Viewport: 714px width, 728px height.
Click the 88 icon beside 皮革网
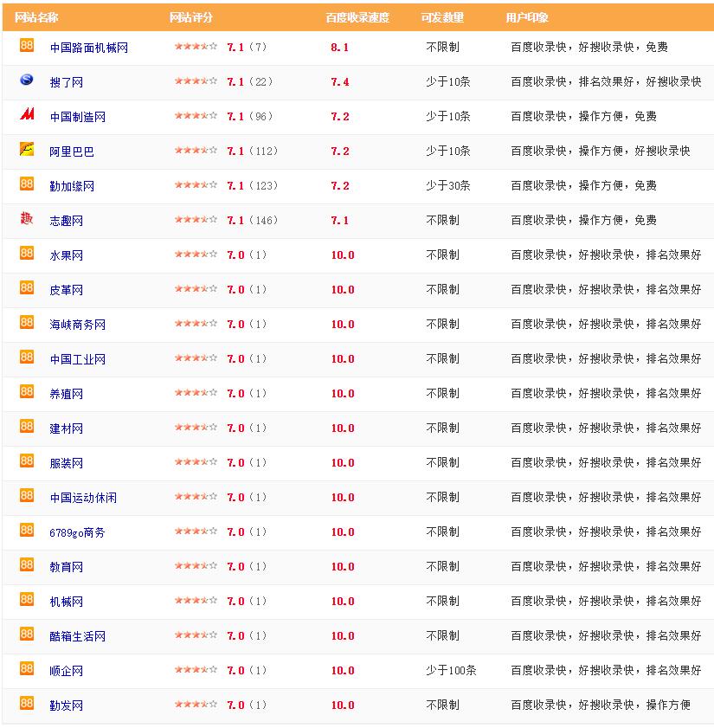click(27, 287)
